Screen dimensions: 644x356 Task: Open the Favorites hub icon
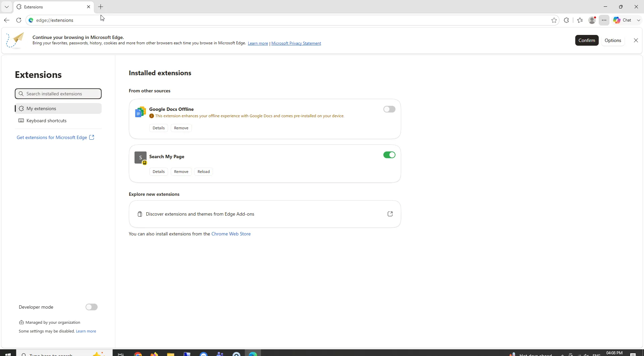click(580, 20)
